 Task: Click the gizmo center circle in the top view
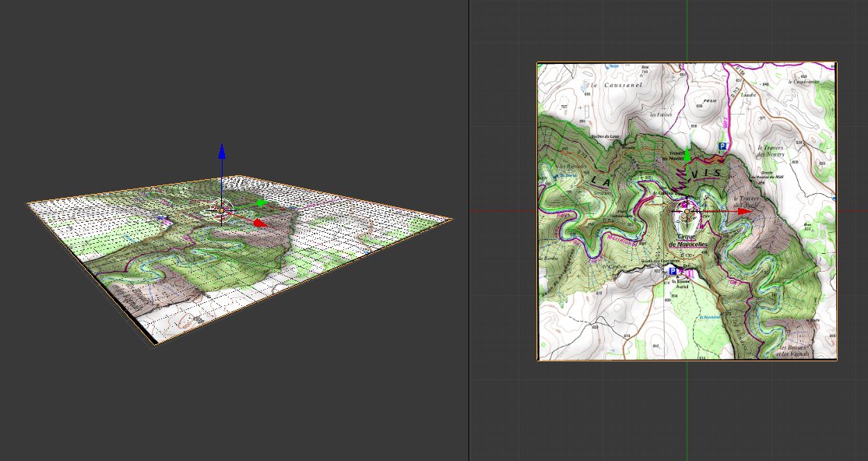[687, 211]
